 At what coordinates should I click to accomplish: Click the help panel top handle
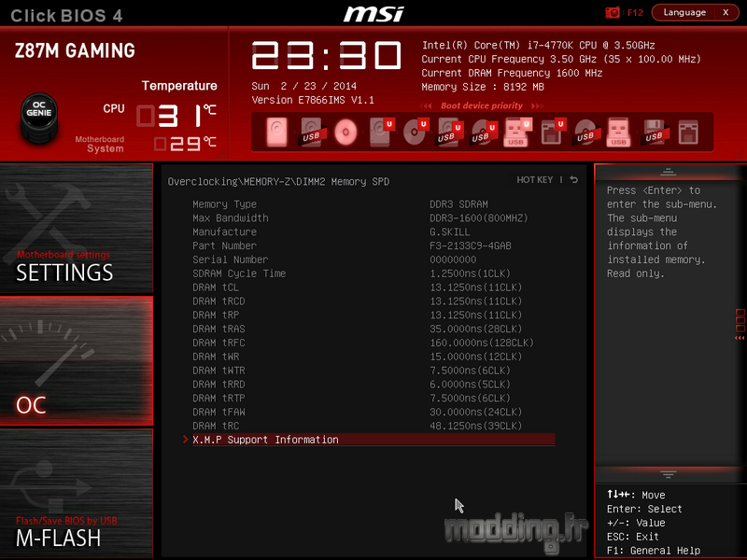click(x=668, y=172)
